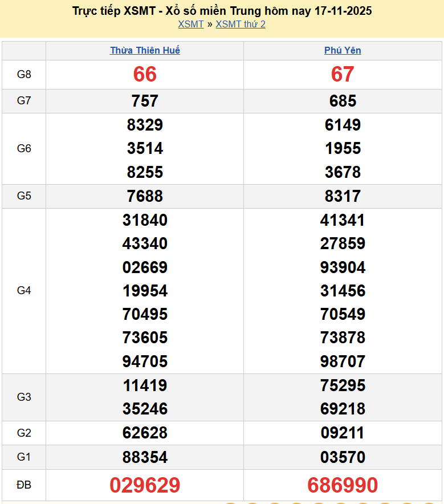Select G3 number 75295
Screen dimensions: 444x504
[x=343, y=385]
